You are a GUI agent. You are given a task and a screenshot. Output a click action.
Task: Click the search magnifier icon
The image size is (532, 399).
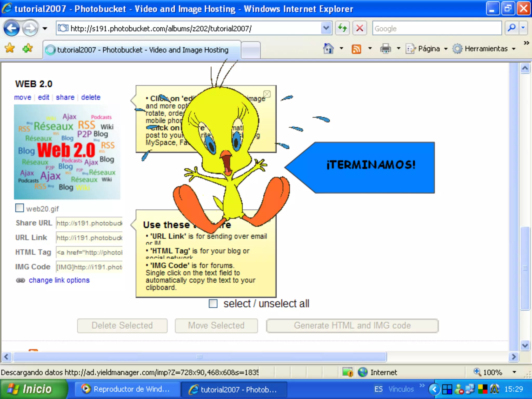[x=511, y=28]
